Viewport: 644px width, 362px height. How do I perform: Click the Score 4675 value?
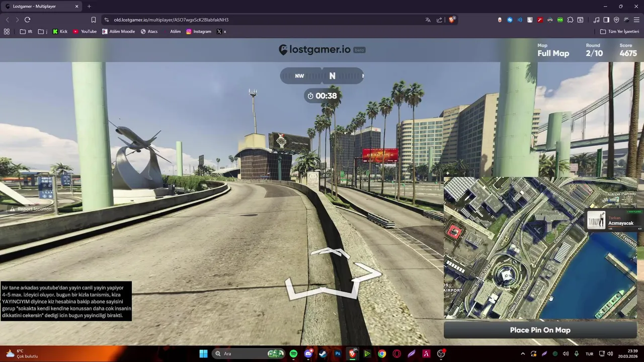[628, 53]
